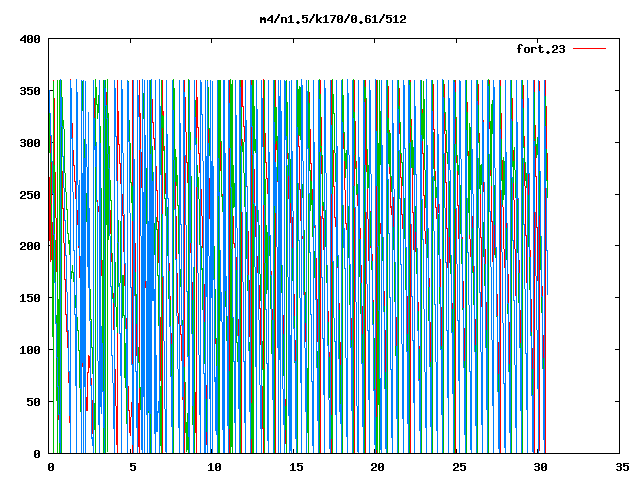
Task: Click the plot title m4/n1.5/k170/0.61/512
Action: tap(333, 19)
